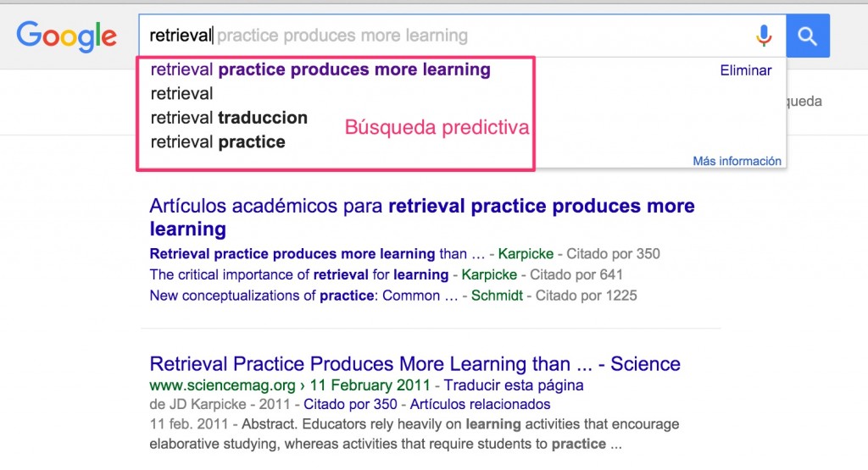Click the microphone voice search icon
This screenshot has width=868, height=470.
pos(764,36)
